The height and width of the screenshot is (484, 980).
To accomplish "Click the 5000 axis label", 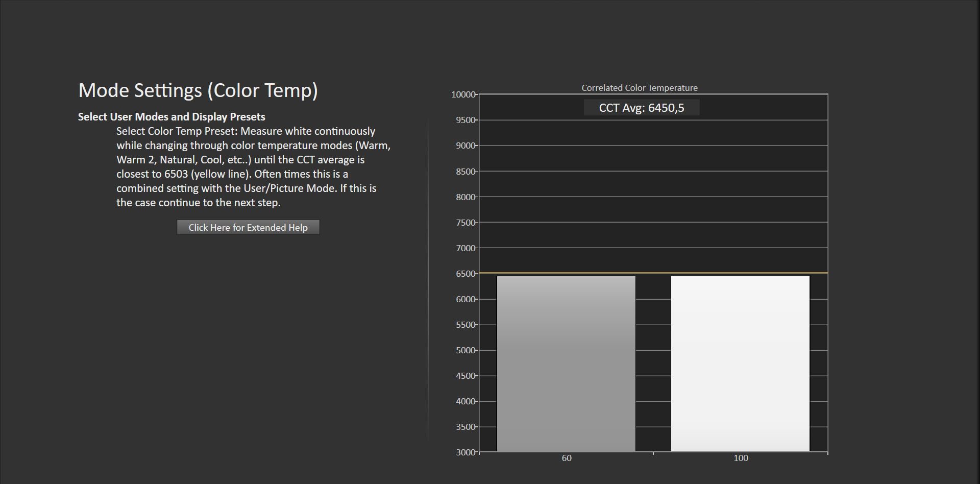I will (465, 350).
